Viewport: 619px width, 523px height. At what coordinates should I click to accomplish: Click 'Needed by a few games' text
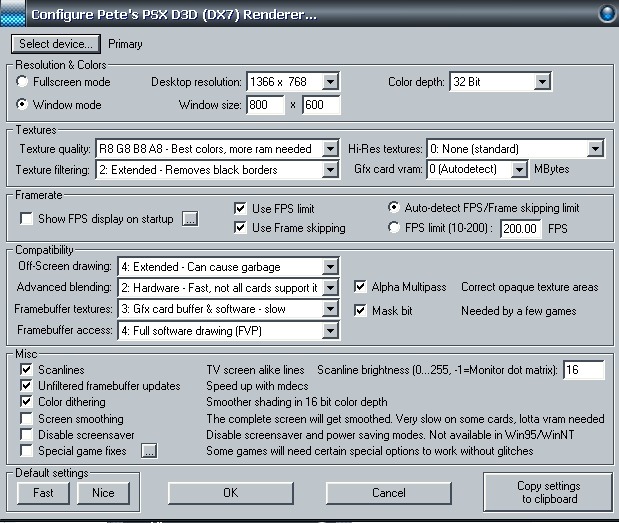coord(518,311)
